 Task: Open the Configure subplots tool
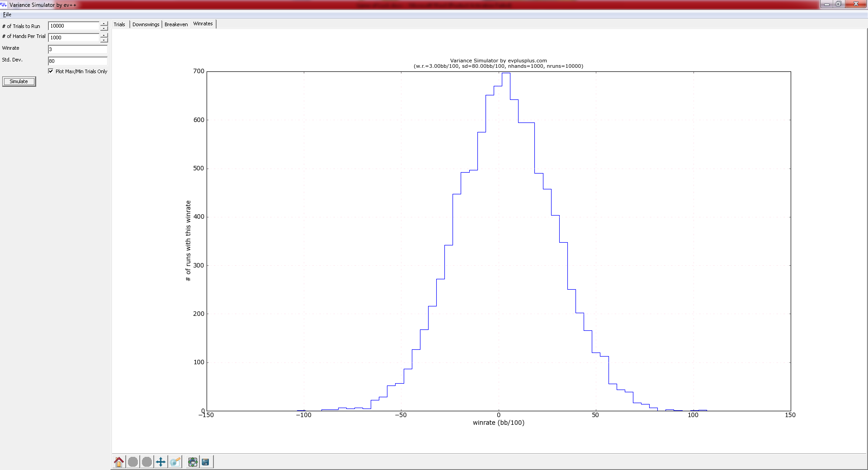point(193,462)
